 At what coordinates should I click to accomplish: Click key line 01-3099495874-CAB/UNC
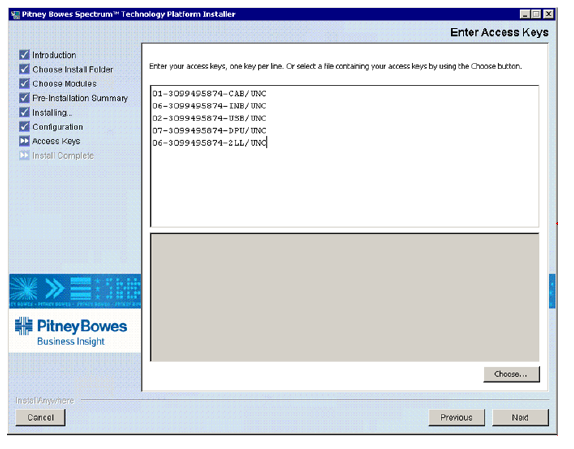point(209,94)
